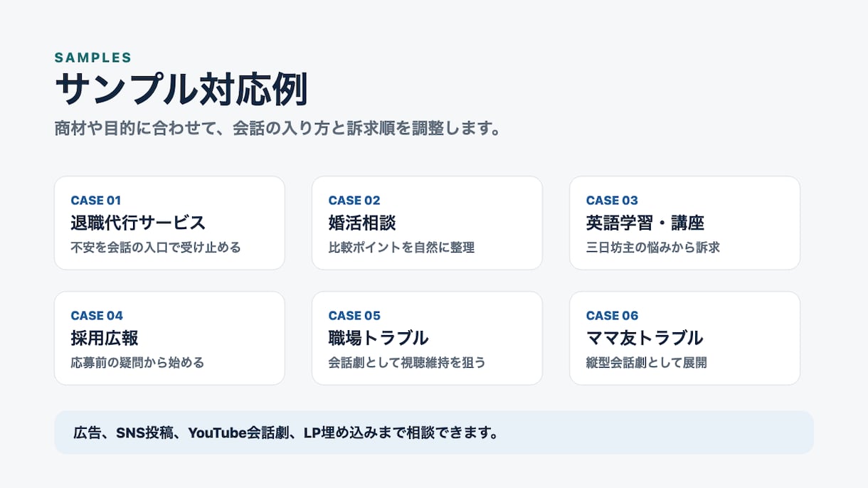The width and height of the screenshot is (868, 488).
Task: Click the CASE 03 label
Action: (612, 201)
